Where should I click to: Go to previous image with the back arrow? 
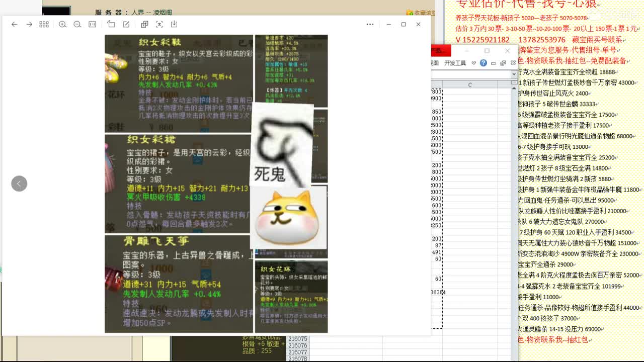[14, 24]
